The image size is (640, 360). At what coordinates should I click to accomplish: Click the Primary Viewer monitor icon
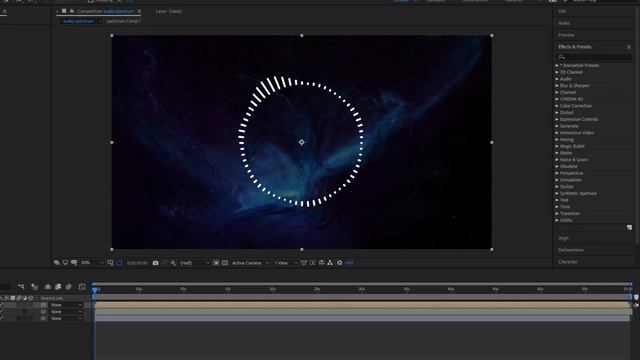tap(65, 263)
